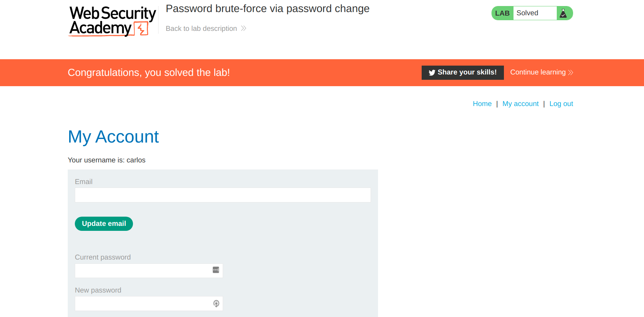Click the Twitter bird icon
644x317 pixels.
tap(432, 73)
